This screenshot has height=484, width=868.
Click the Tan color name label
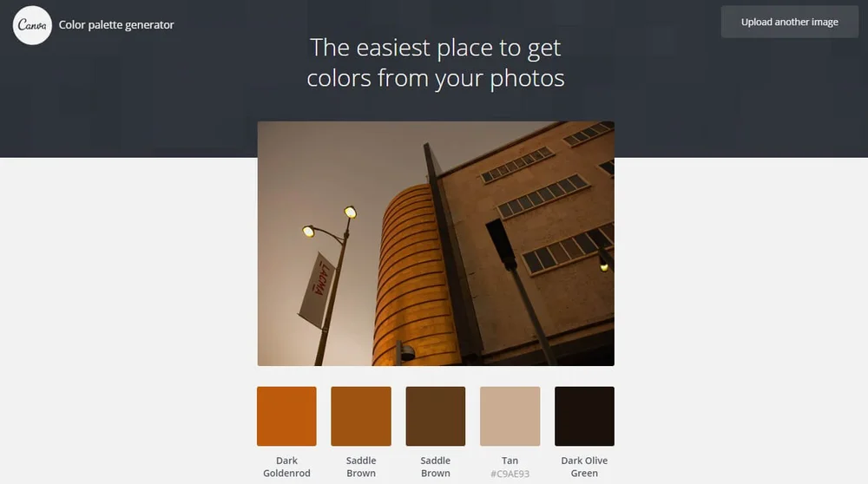tap(510, 461)
